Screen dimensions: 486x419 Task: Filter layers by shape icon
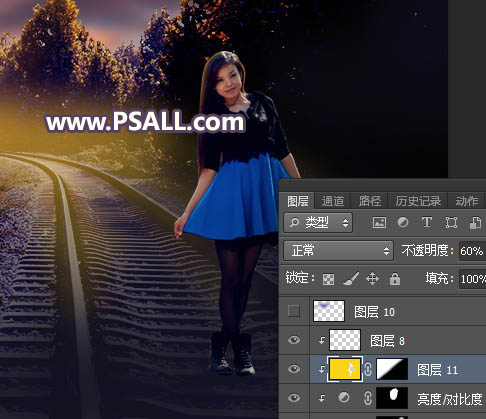(451, 222)
